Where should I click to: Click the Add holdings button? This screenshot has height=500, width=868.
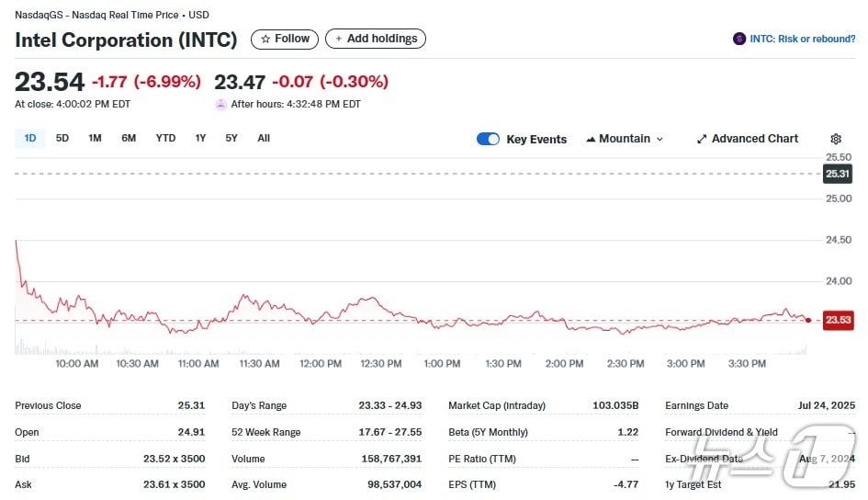coord(376,39)
